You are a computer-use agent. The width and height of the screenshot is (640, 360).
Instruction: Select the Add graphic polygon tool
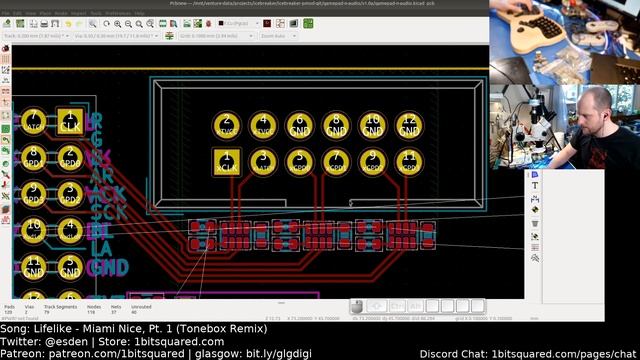535,175
